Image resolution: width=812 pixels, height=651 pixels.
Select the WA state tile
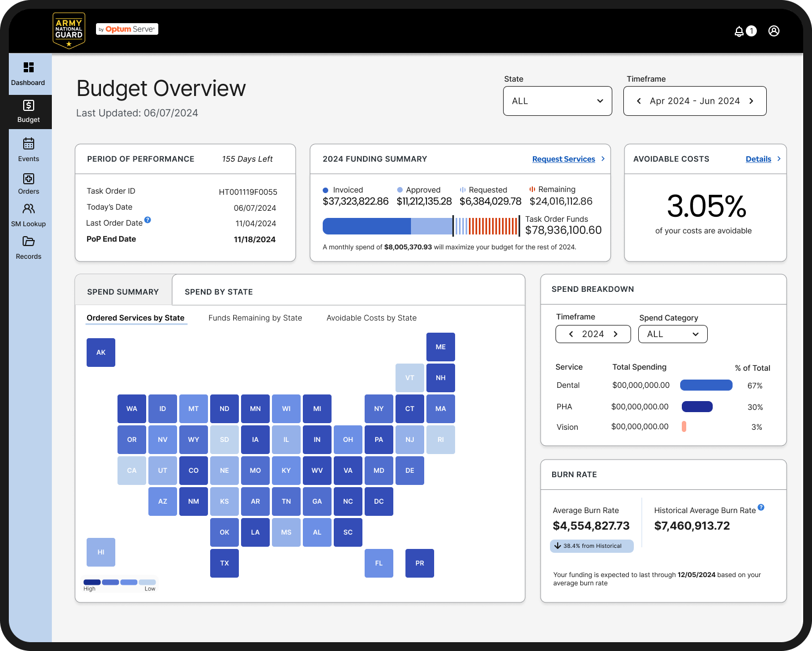pyautogui.click(x=132, y=409)
